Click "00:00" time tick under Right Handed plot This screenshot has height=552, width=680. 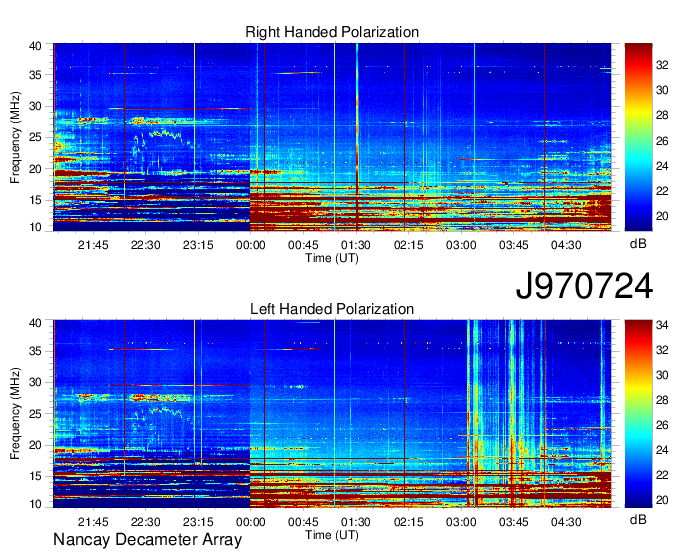pyautogui.click(x=251, y=245)
